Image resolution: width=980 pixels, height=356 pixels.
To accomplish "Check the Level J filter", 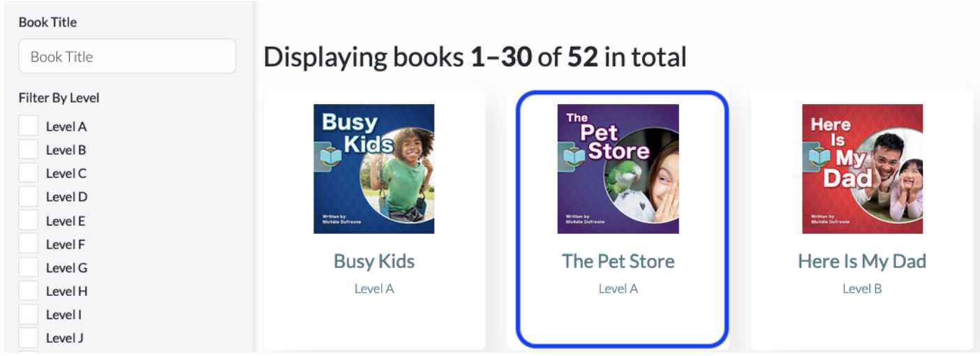I will coord(29,338).
